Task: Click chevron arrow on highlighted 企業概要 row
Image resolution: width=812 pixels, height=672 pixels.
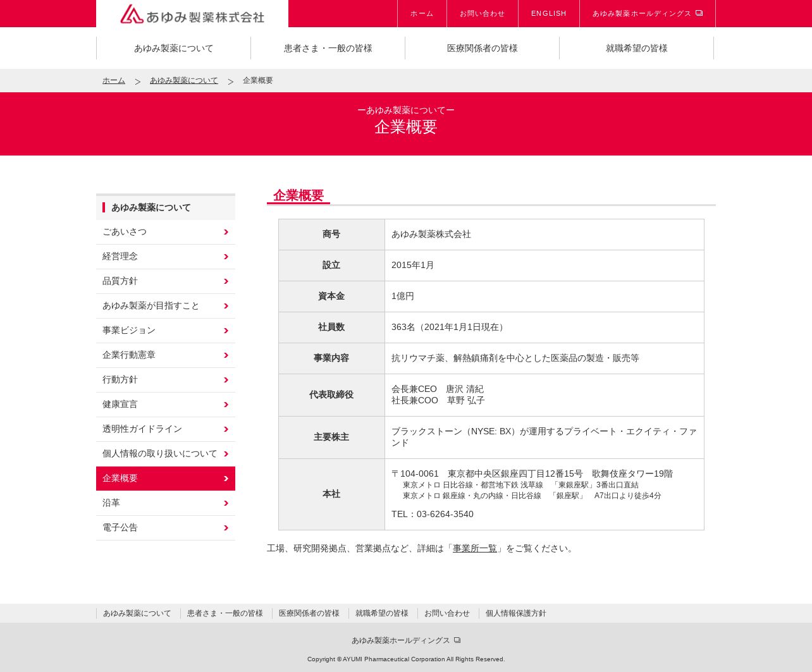Action: pyautogui.click(x=226, y=479)
